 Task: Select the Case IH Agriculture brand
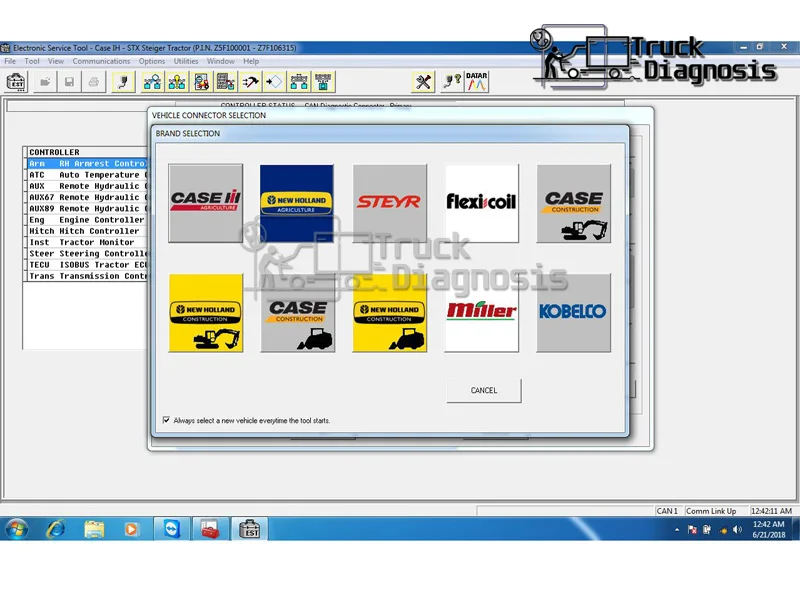[206, 203]
